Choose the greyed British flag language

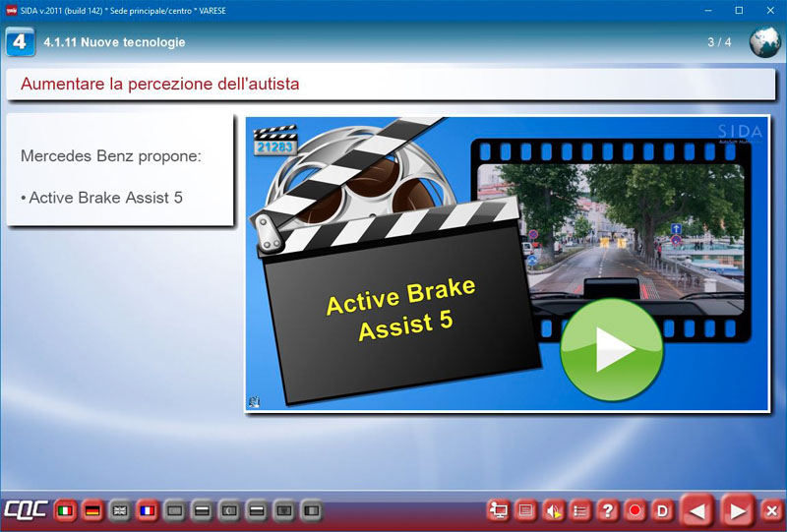pos(120,511)
